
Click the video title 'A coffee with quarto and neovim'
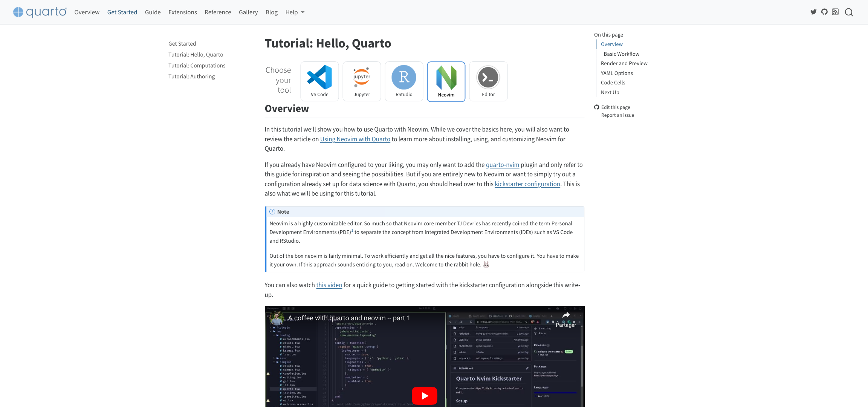tap(349, 318)
